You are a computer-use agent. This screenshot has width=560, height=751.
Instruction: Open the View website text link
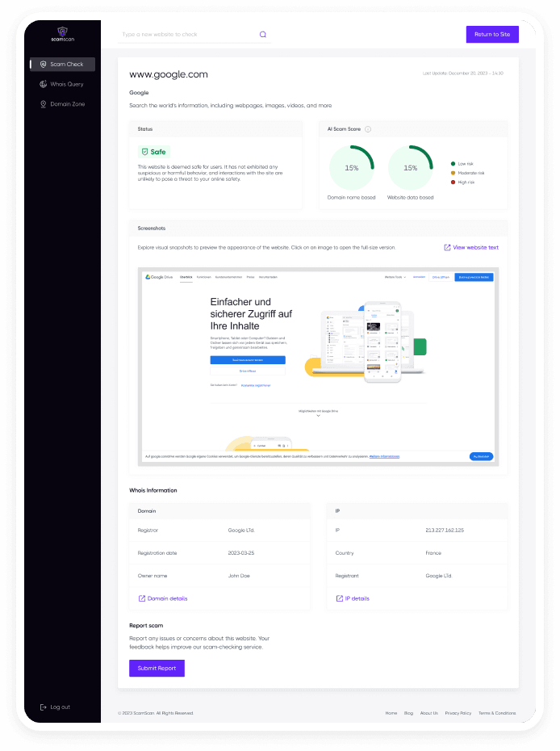[x=471, y=248]
